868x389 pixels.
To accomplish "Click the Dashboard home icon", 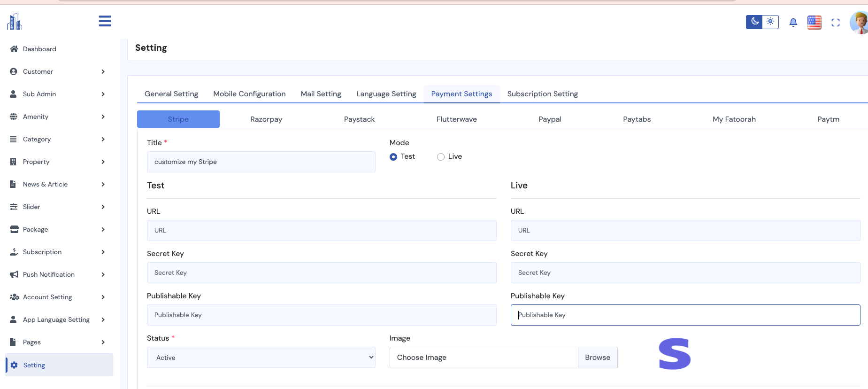I will [14, 49].
